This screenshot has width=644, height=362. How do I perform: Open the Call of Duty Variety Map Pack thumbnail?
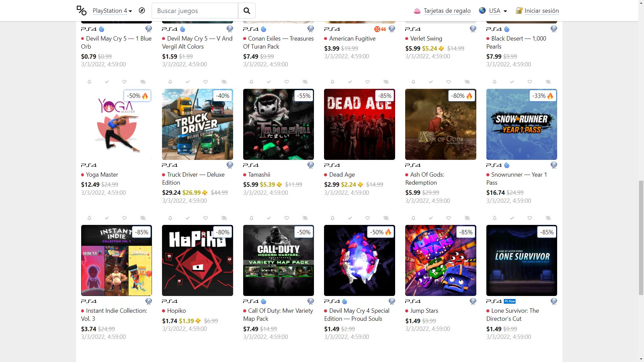[x=278, y=260]
